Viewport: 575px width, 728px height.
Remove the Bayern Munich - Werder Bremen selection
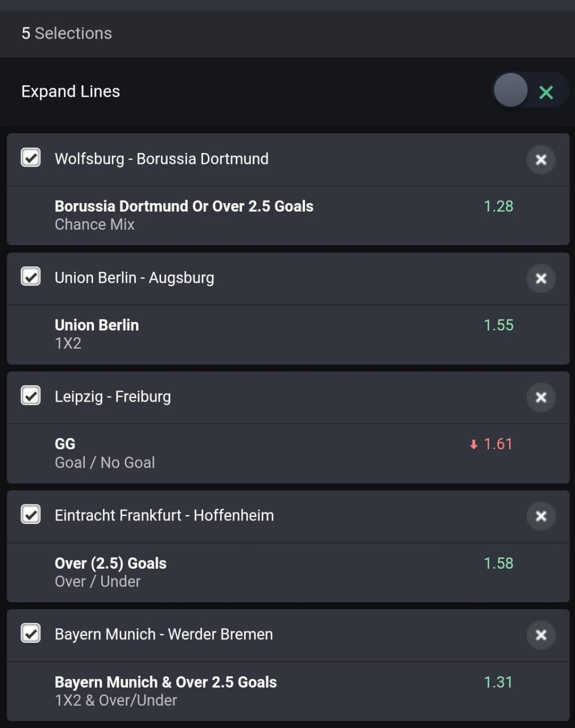coord(541,635)
